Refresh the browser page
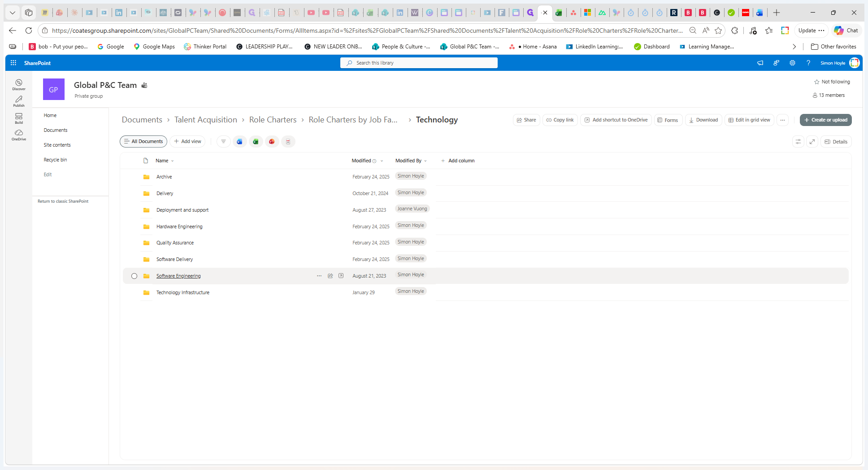This screenshot has width=868, height=470. point(29,30)
